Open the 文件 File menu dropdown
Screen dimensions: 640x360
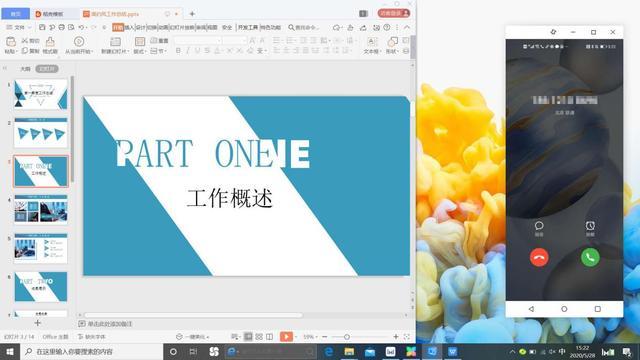coord(19,27)
